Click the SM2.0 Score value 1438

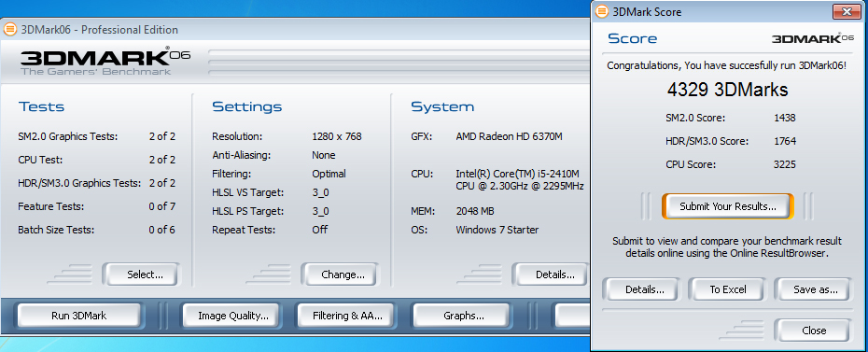(784, 118)
